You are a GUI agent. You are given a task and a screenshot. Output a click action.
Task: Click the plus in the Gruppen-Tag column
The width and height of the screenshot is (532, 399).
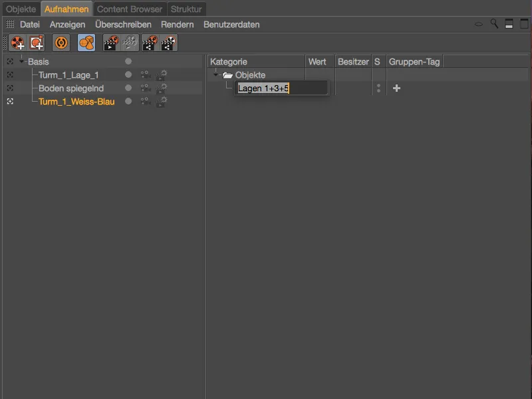396,88
